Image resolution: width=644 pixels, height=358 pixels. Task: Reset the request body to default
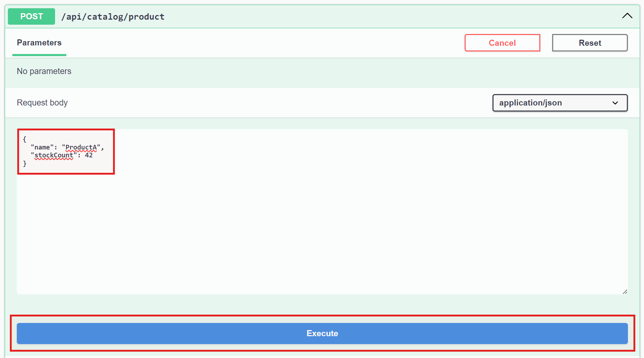tap(590, 43)
